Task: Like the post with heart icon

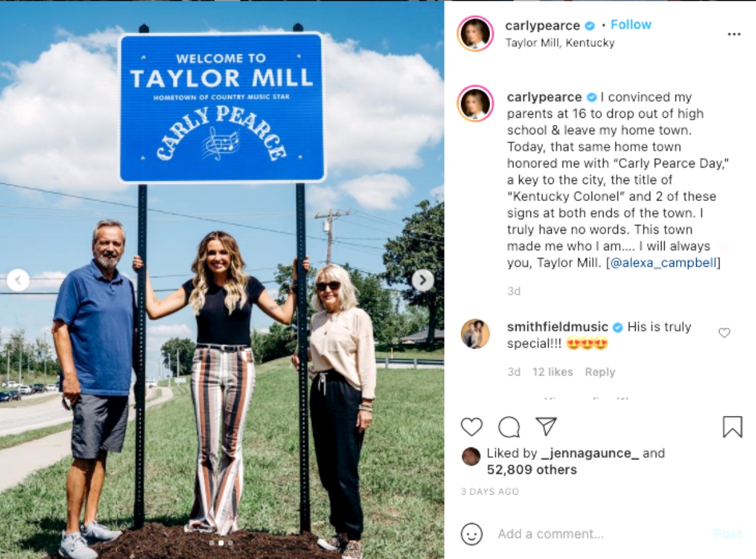Action: [471, 427]
